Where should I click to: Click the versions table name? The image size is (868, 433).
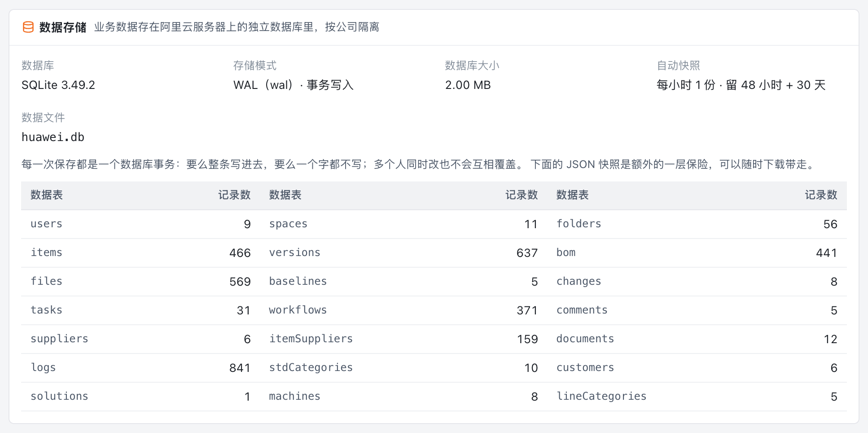click(295, 252)
